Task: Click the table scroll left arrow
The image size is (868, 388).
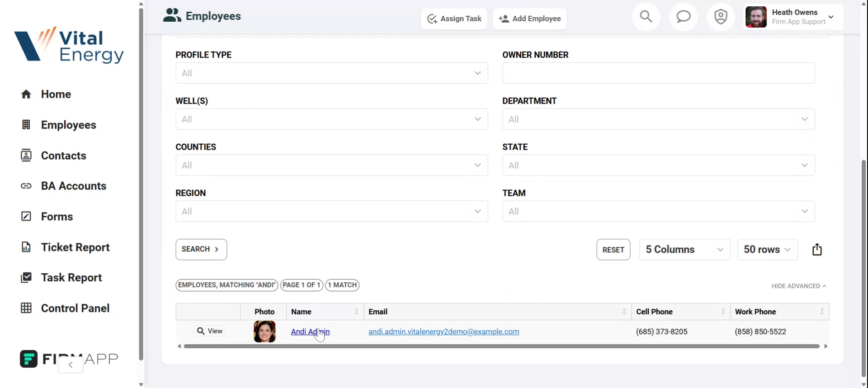Action: (179, 346)
